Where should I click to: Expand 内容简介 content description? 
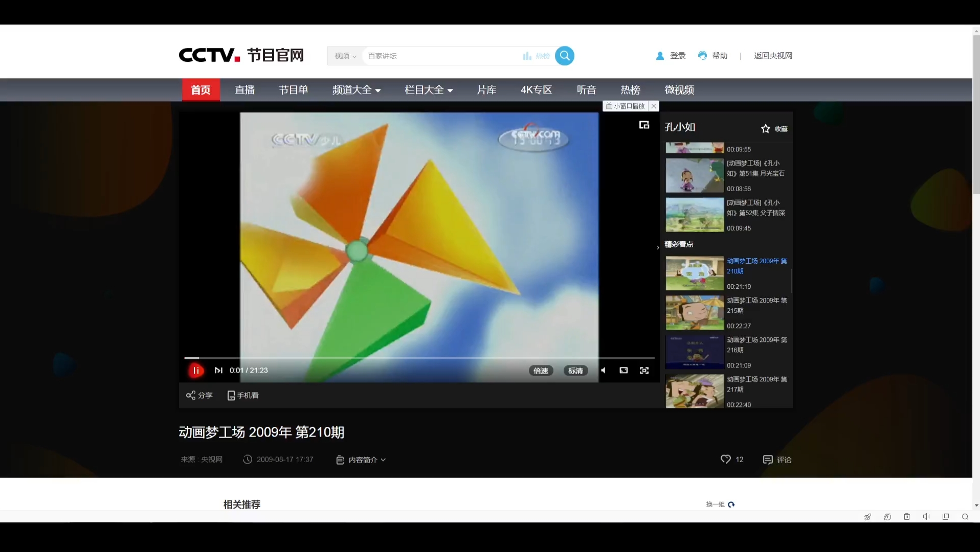(361, 459)
